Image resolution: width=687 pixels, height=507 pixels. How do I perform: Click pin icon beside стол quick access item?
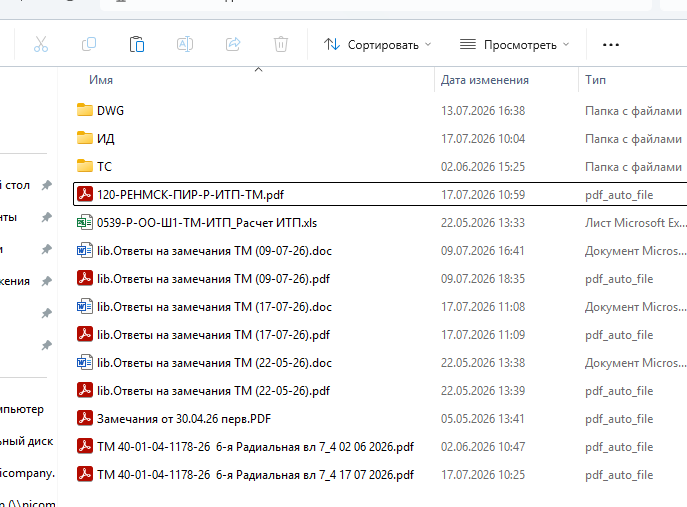pyautogui.click(x=46, y=185)
